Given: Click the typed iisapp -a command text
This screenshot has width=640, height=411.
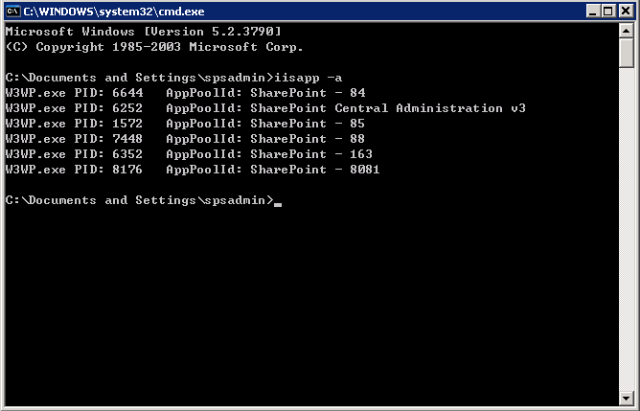Looking at the screenshot, I should pos(308,78).
